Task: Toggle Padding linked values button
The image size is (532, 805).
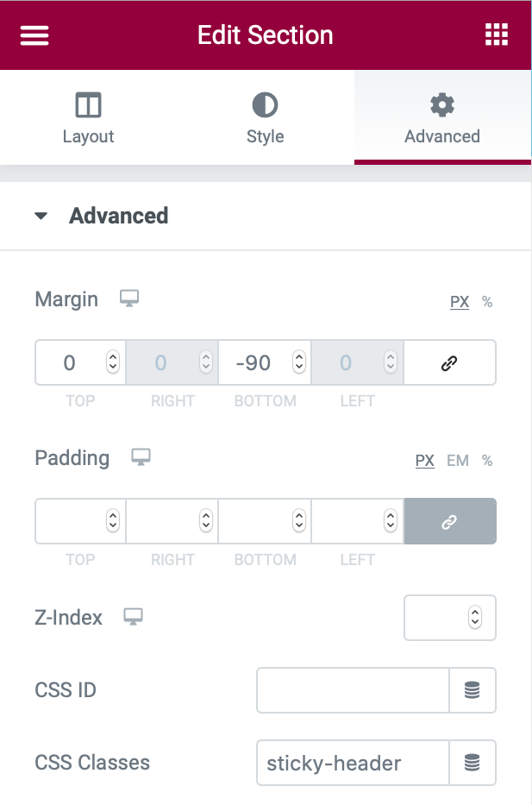Action: click(x=449, y=521)
